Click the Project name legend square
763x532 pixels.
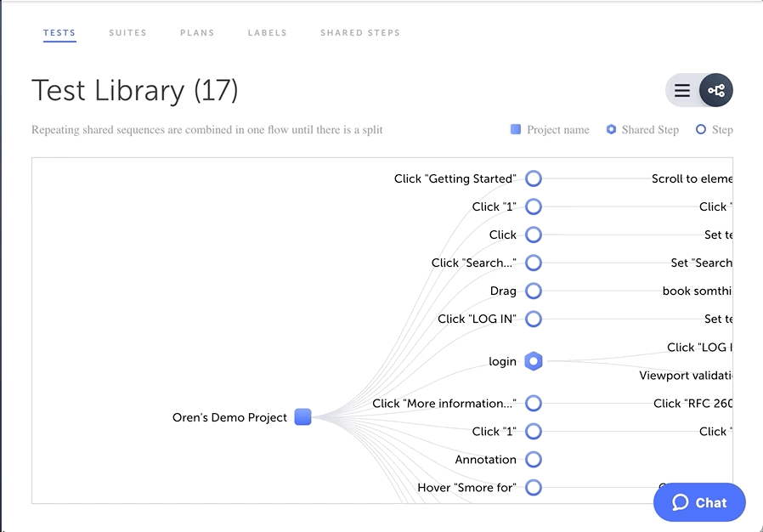(515, 129)
